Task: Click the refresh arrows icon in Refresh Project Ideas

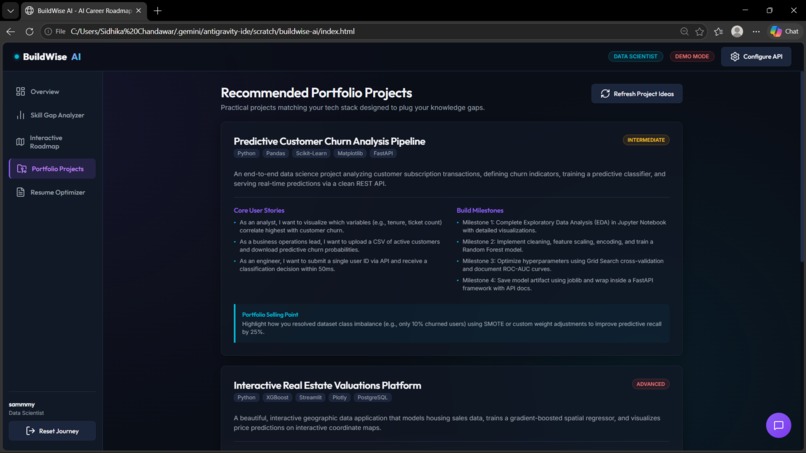Action: 605,94
